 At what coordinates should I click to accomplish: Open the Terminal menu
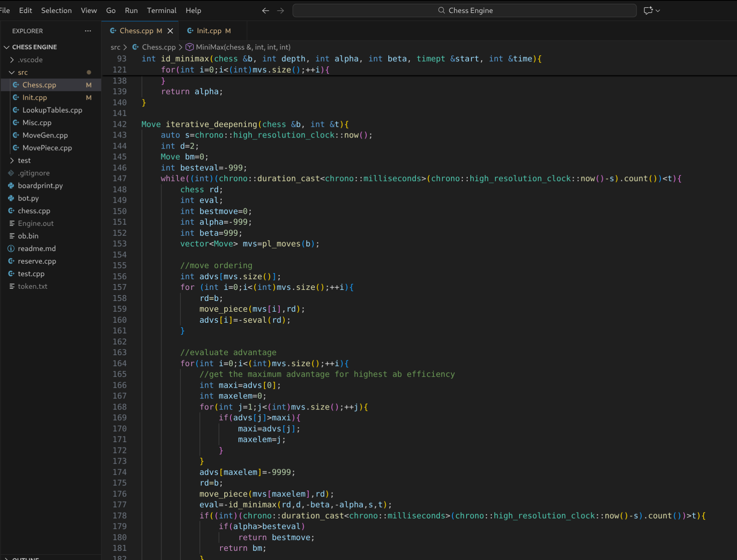[161, 11]
